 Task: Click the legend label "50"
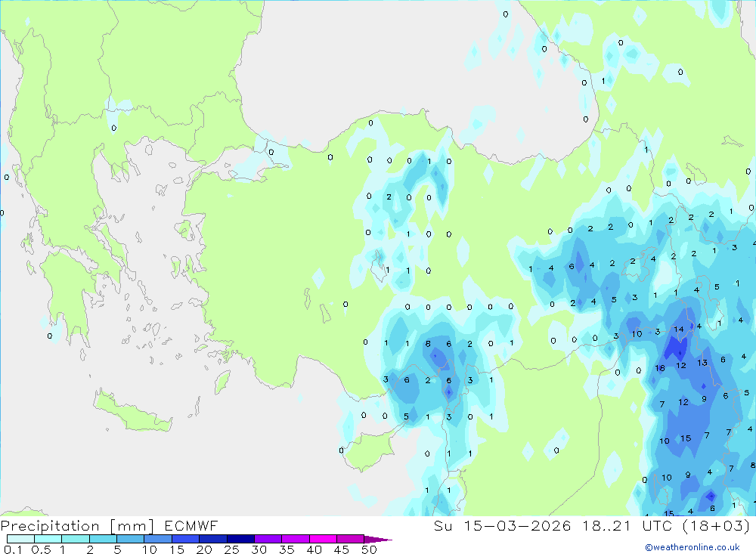[369, 549]
